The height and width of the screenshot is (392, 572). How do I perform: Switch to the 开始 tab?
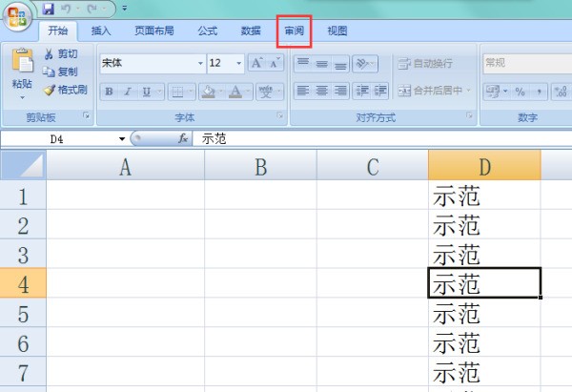coord(58,31)
